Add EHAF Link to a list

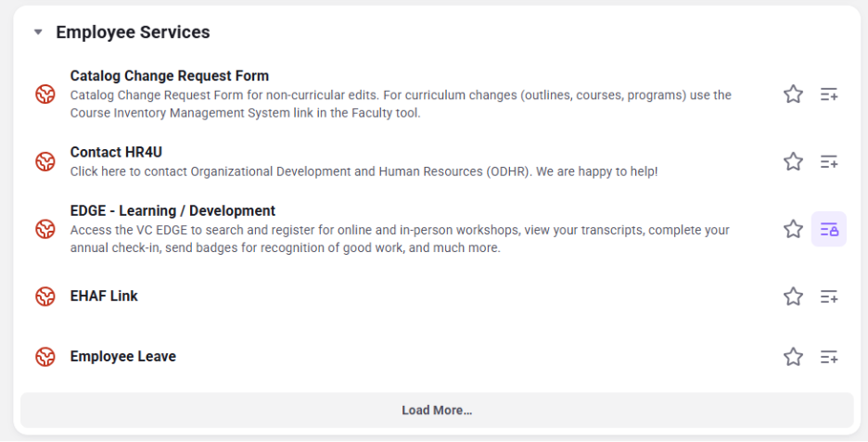click(x=829, y=297)
